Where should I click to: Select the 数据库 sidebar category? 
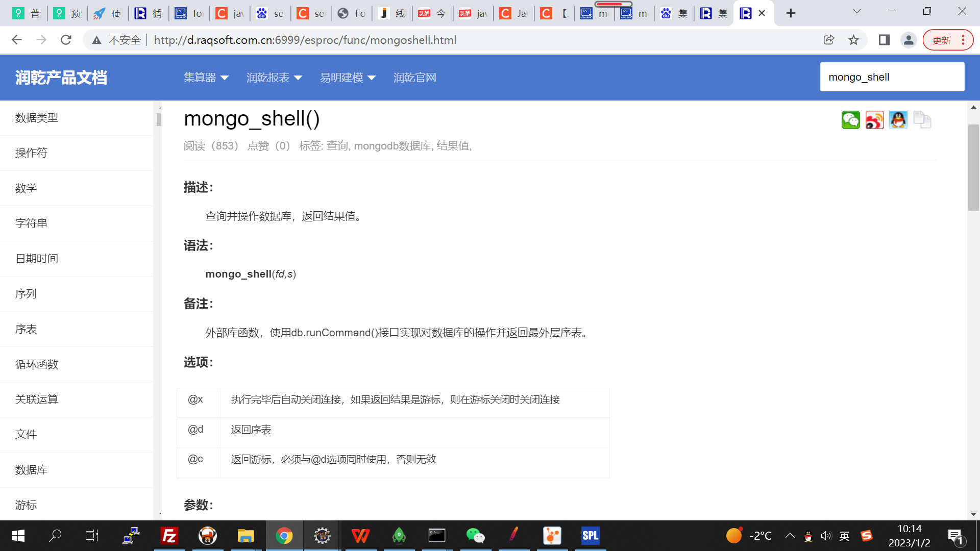point(31,469)
